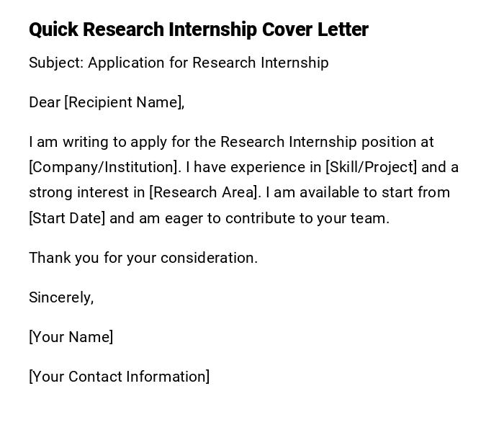Click the 'Sincerely,' closing line
Viewport: 504px width, 422px height.
[61, 297]
